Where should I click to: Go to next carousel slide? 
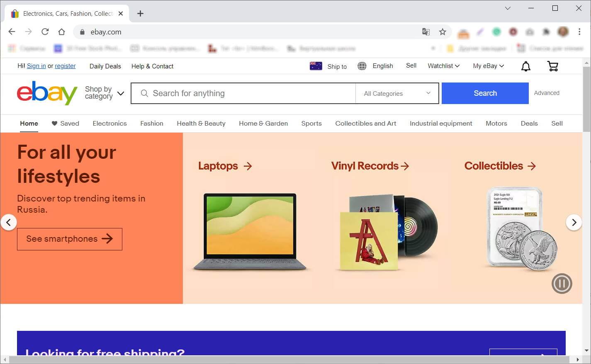tap(574, 223)
